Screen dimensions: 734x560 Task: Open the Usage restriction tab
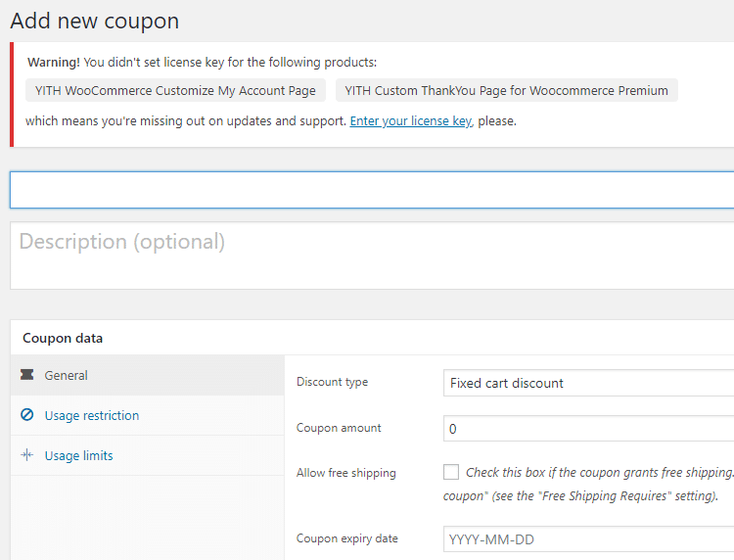pos(91,415)
